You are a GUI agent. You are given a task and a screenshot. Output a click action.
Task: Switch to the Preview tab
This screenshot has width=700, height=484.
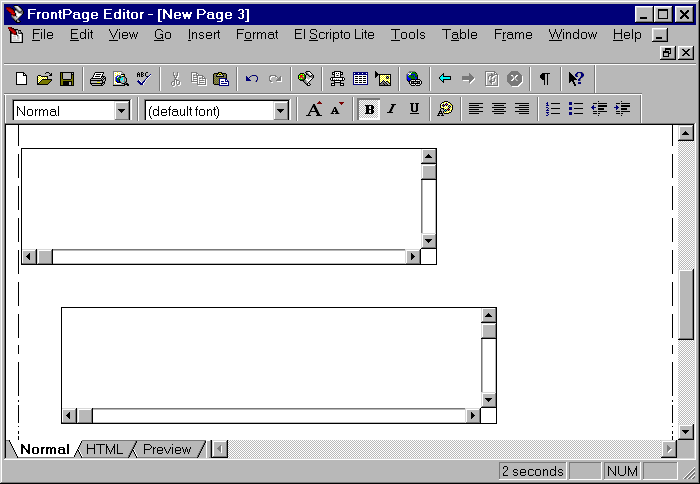pos(167,449)
